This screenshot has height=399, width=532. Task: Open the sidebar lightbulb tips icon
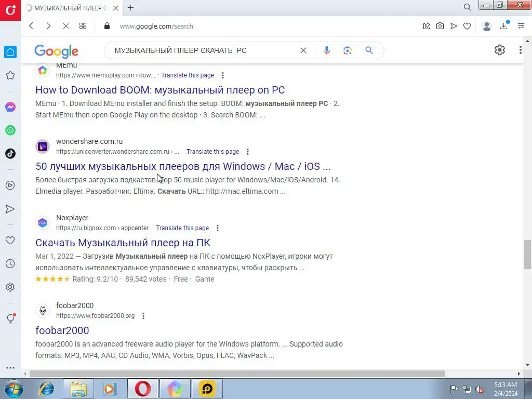(x=10, y=318)
